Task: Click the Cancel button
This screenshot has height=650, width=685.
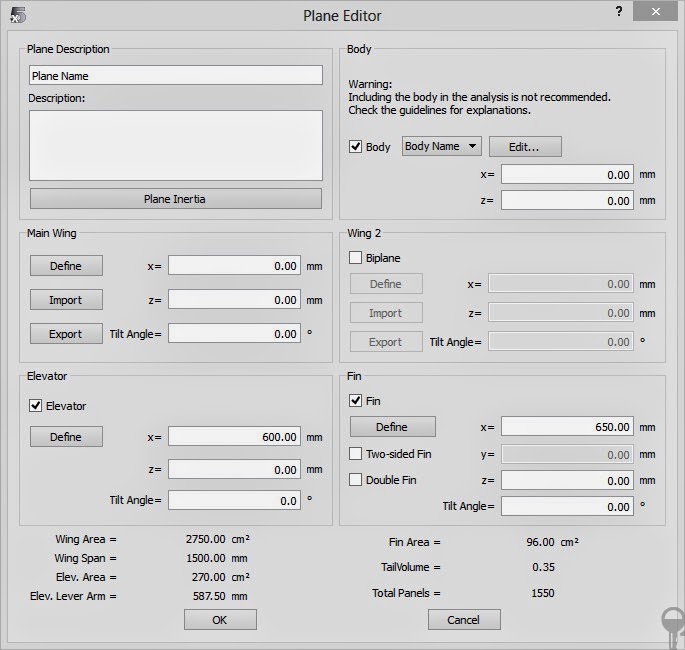Action: pos(464,620)
